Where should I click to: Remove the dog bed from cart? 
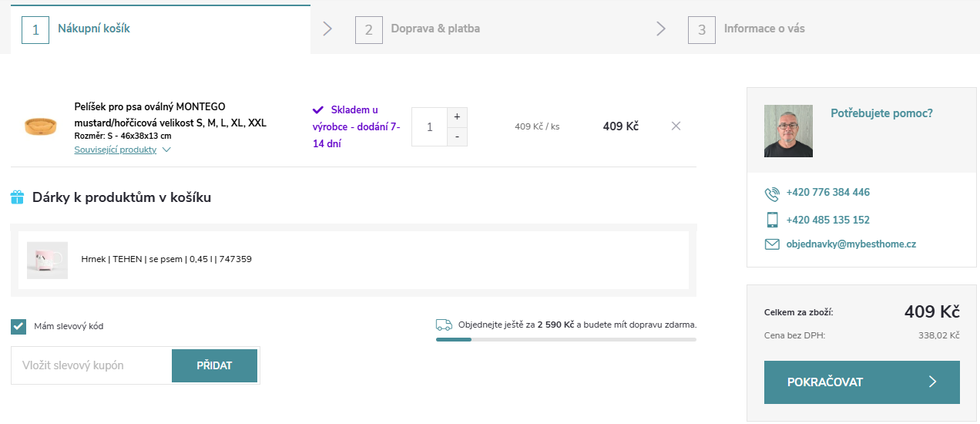[676, 126]
